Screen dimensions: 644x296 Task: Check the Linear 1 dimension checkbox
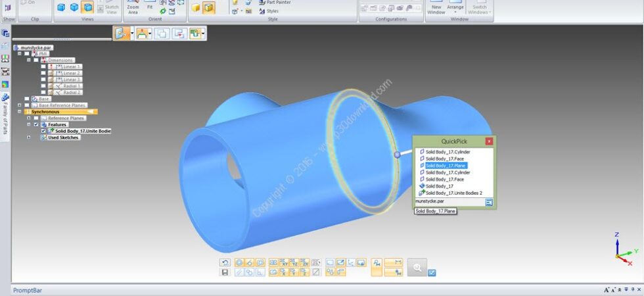tap(43, 66)
